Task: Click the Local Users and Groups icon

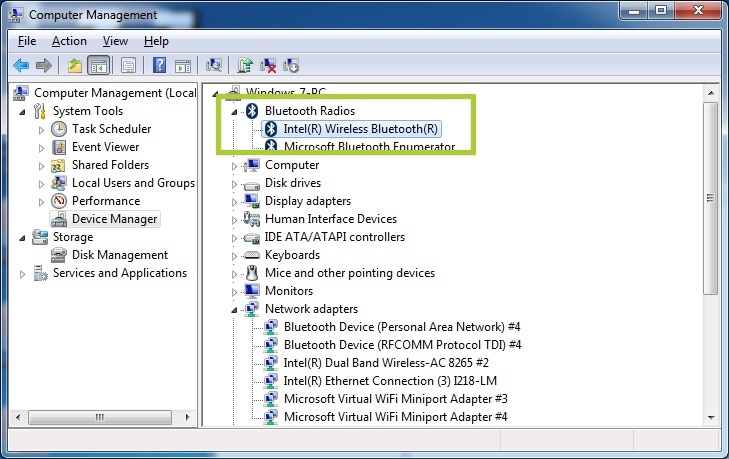Action: pyautogui.click(x=59, y=183)
